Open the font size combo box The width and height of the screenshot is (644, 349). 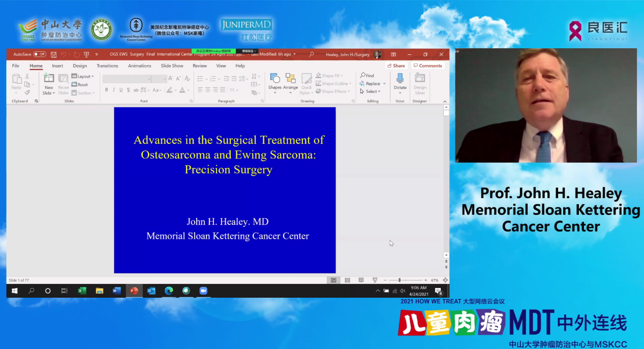coord(160,79)
